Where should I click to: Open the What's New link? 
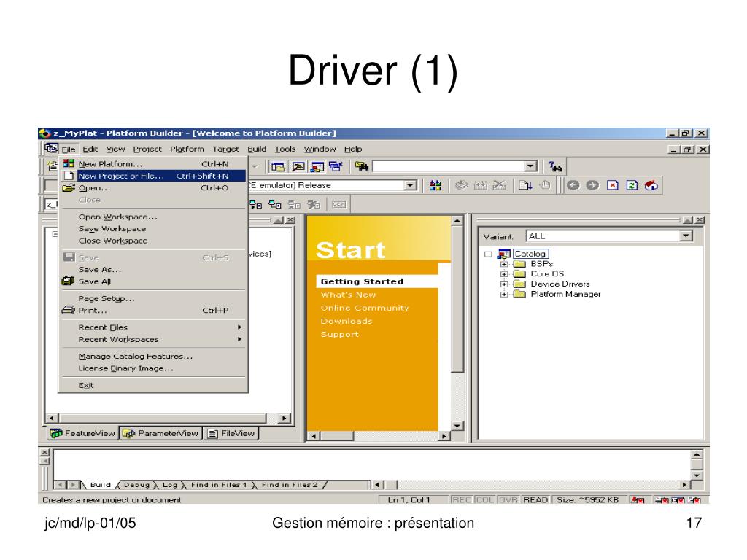[x=348, y=295]
